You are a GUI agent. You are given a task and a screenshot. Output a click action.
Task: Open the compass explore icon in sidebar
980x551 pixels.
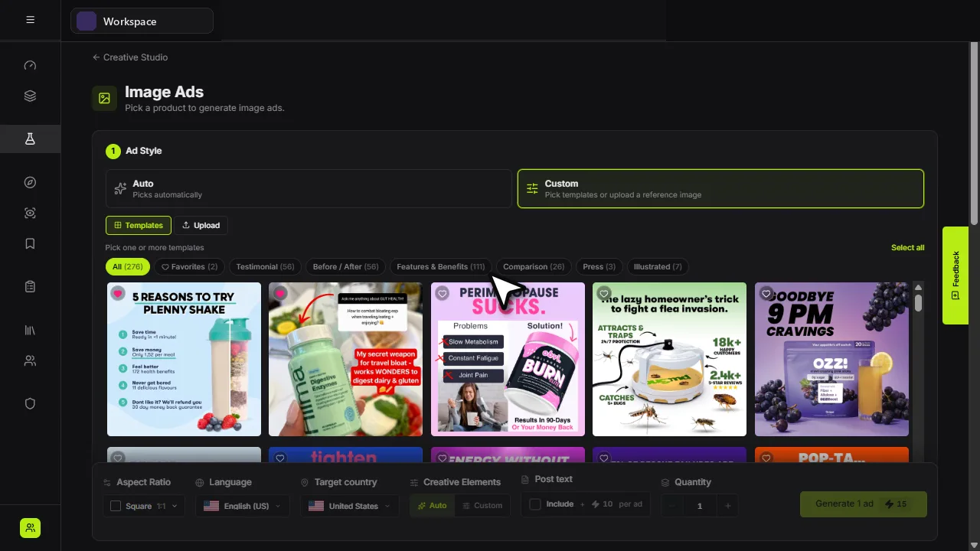point(30,182)
